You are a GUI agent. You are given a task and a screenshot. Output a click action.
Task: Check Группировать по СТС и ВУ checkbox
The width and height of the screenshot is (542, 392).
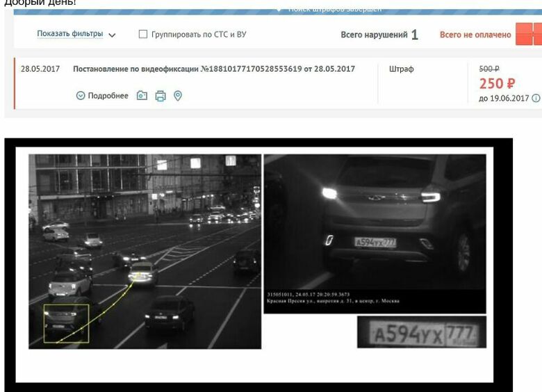(x=142, y=34)
